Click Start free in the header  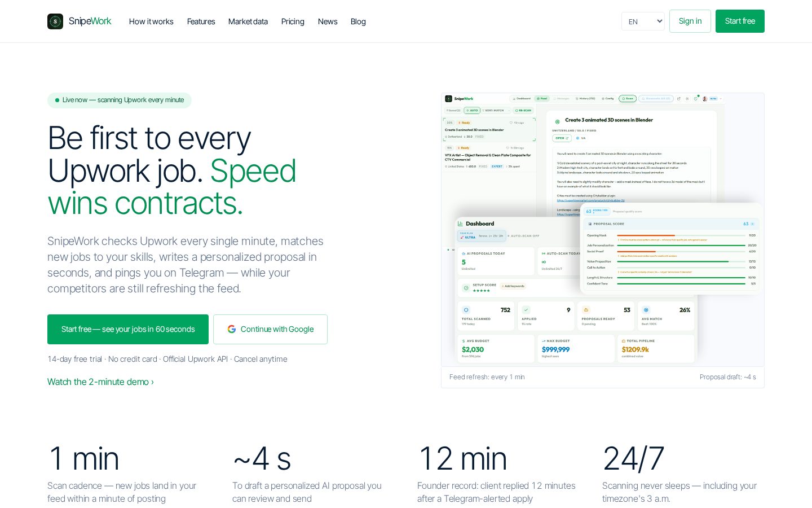tap(740, 21)
